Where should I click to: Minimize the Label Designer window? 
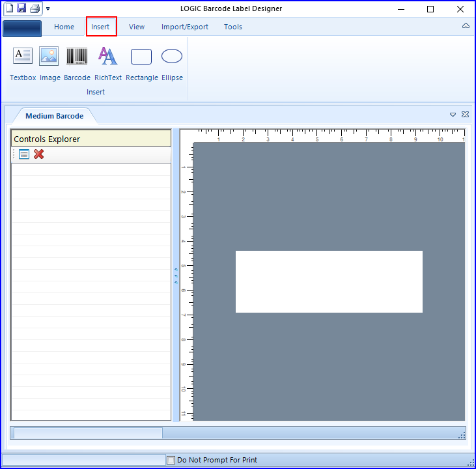tap(401, 9)
